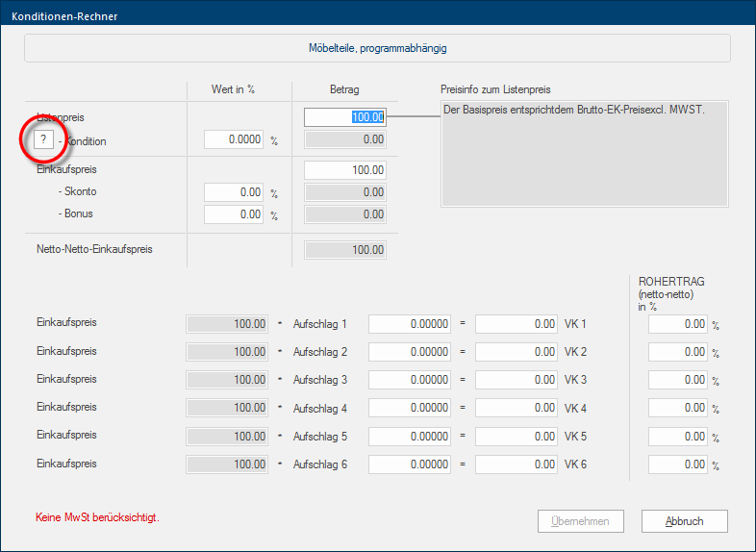Click the Möbelteile, programmabhängig header bar

(377, 48)
